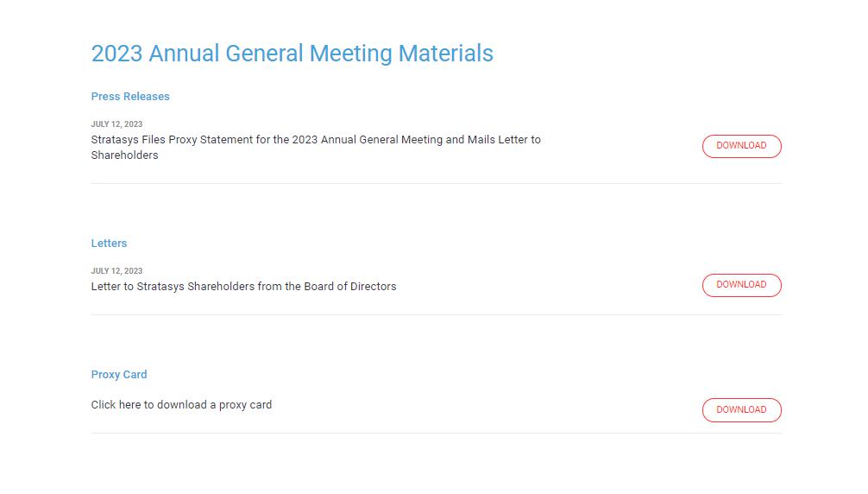
Task: Click '2023' at the start of the page title
Action: pos(116,54)
